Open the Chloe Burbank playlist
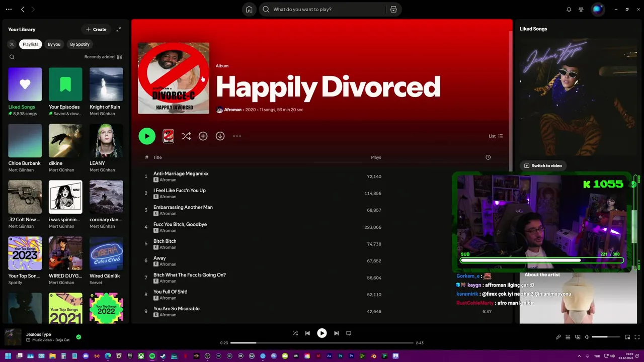 point(25,148)
